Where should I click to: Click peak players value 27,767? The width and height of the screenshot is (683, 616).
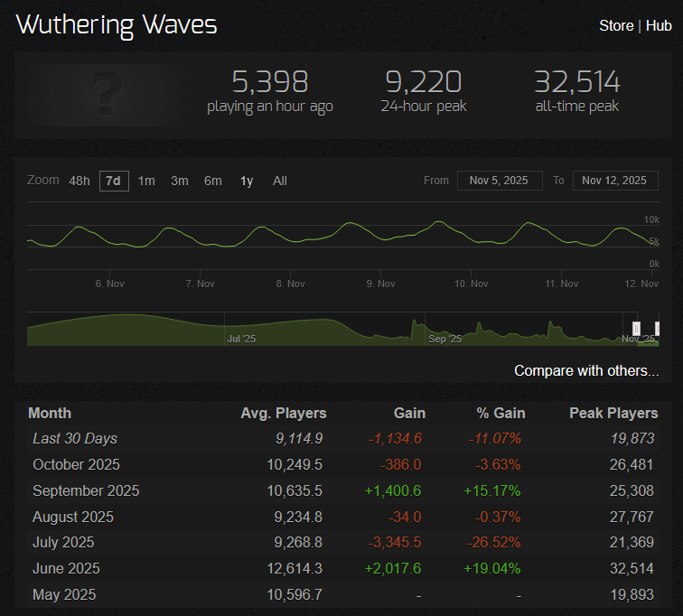(x=632, y=517)
